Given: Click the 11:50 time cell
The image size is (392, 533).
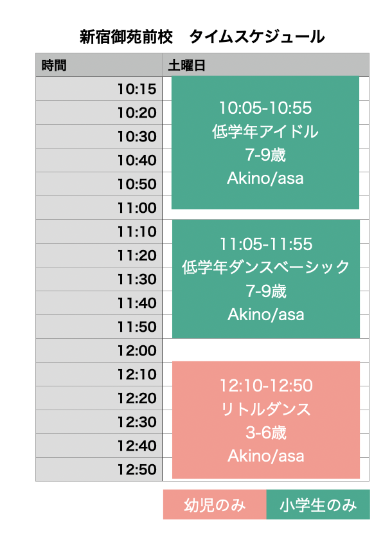Looking at the screenshot, I should click(98, 327).
